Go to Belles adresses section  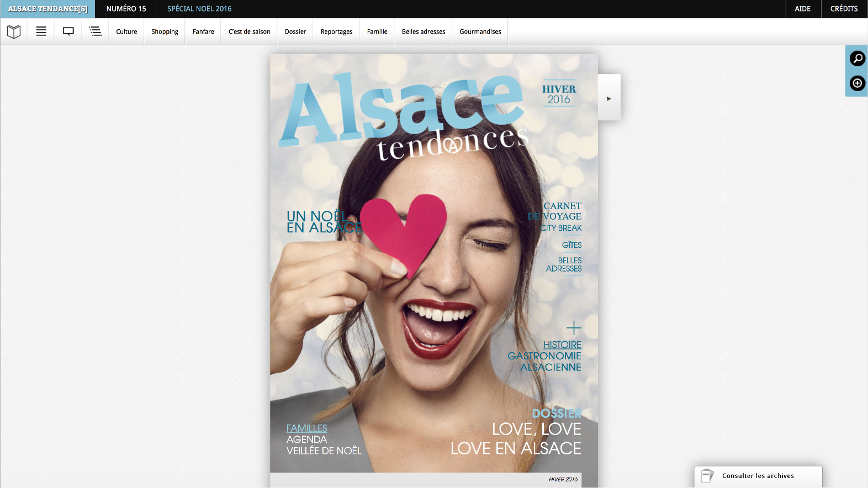424,32
